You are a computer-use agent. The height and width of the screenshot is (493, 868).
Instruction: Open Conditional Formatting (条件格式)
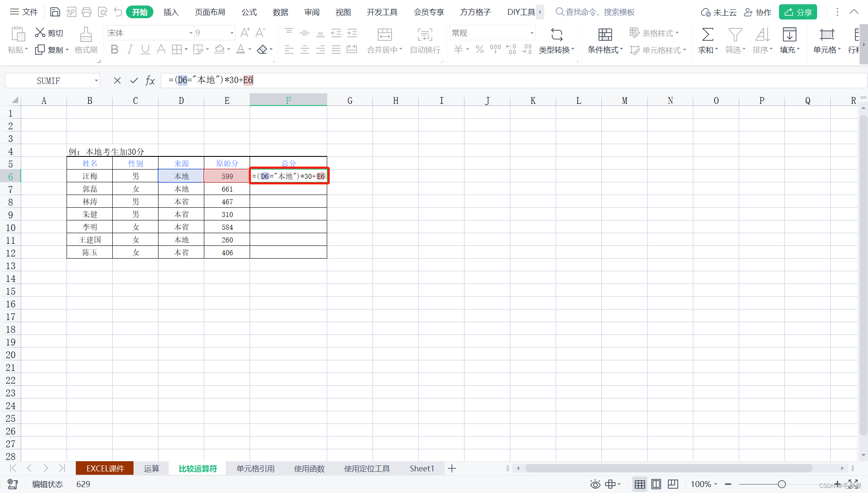(x=605, y=41)
